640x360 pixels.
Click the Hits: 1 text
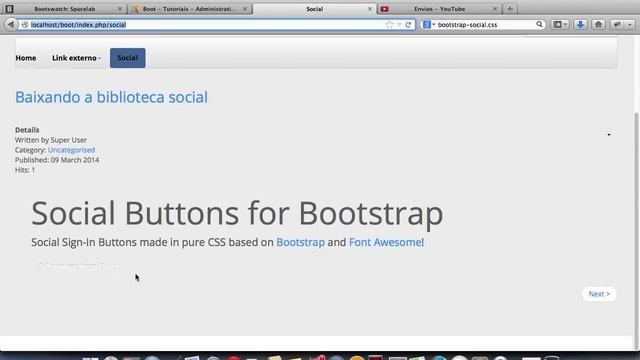point(25,170)
